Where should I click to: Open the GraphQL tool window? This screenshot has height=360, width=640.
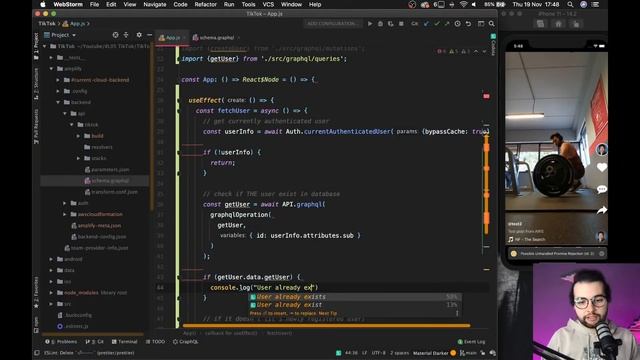(x=185, y=342)
